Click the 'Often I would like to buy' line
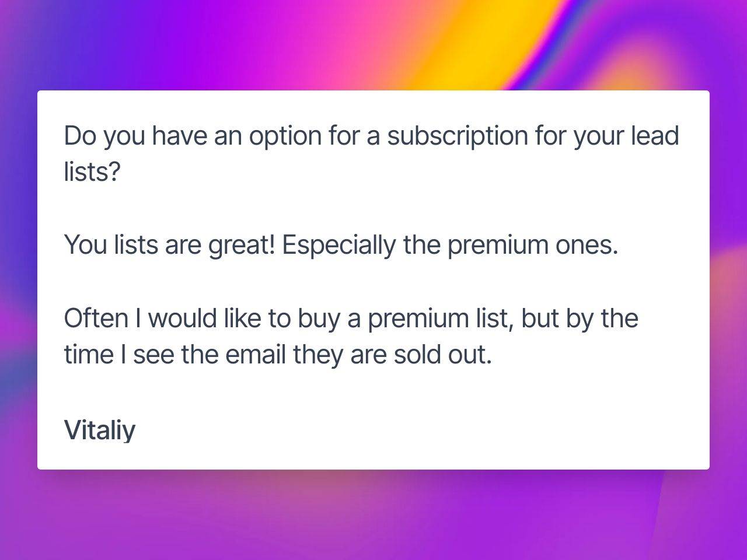747x560 pixels. [351, 318]
